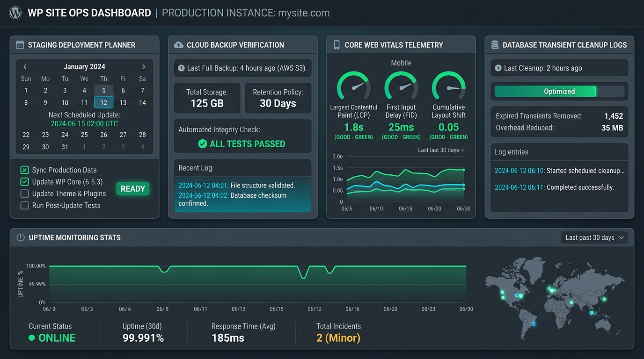Click the 2024-06-12 04:01 log timestamp
The width and height of the screenshot is (644, 359).
coord(203,185)
